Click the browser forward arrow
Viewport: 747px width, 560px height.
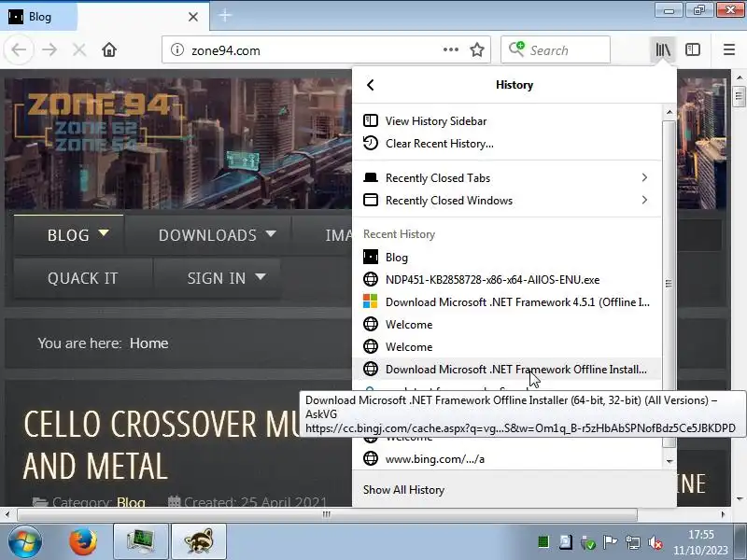click(49, 49)
